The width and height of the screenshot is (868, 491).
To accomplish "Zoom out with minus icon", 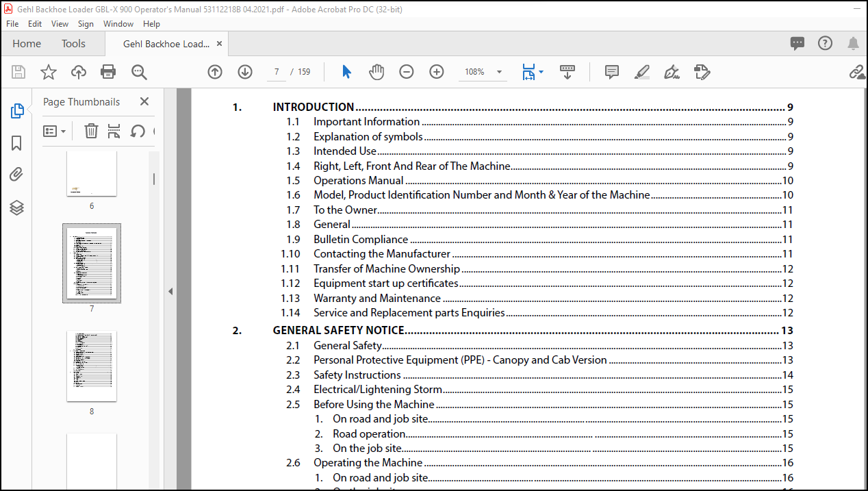I will point(407,72).
